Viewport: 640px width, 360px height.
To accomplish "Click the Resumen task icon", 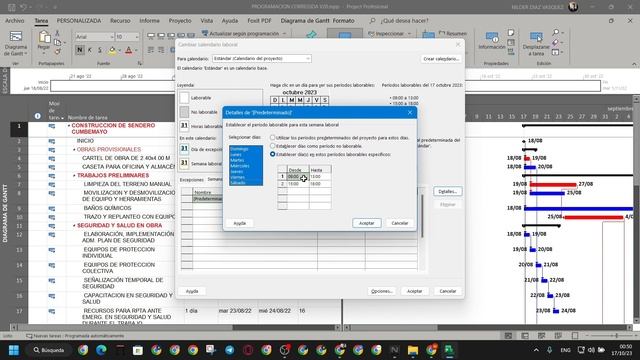I will (x=453, y=33).
